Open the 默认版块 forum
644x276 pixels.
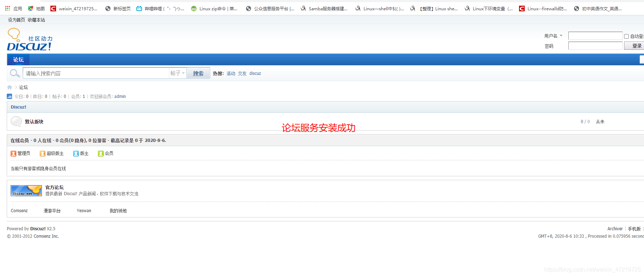click(x=34, y=122)
